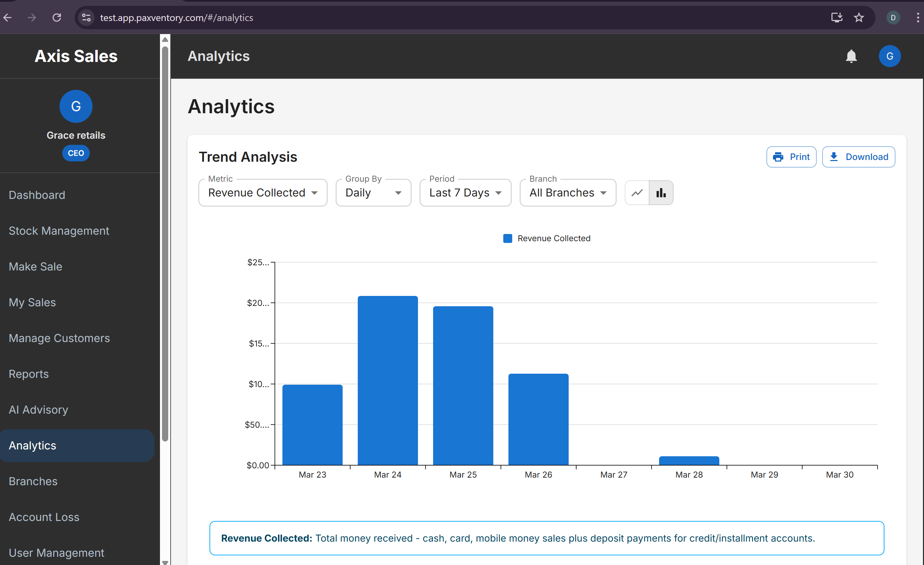Open the Period Last 7 Days dropdown

[x=465, y=193]
